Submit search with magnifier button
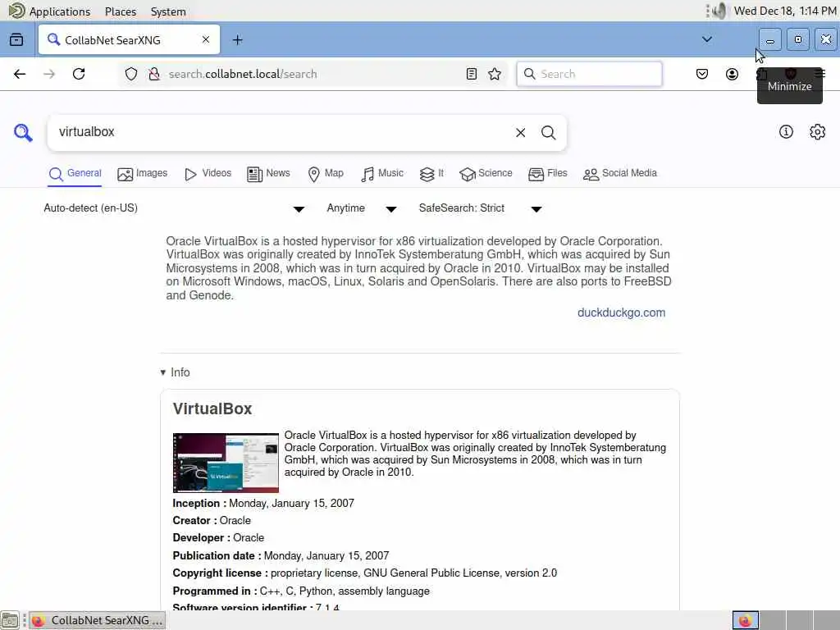The width and height of the screenshot is (840, 630). [548, 132]
